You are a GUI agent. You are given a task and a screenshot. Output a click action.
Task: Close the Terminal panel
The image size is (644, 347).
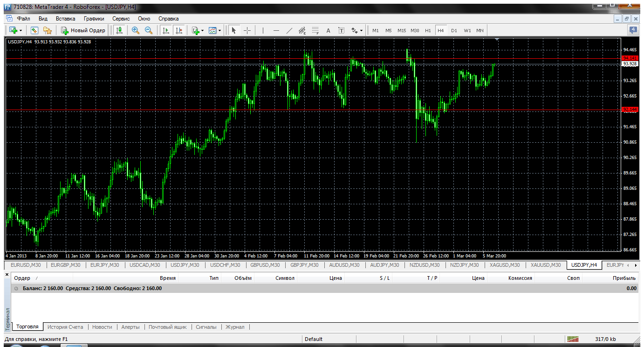(x=7, y=274)
